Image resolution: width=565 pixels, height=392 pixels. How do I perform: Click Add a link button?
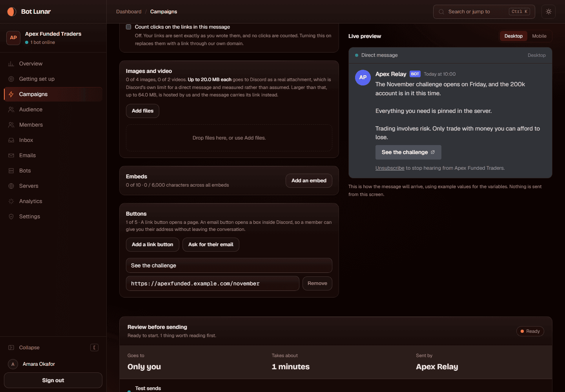pyautogui.click(x=153, y=245)
